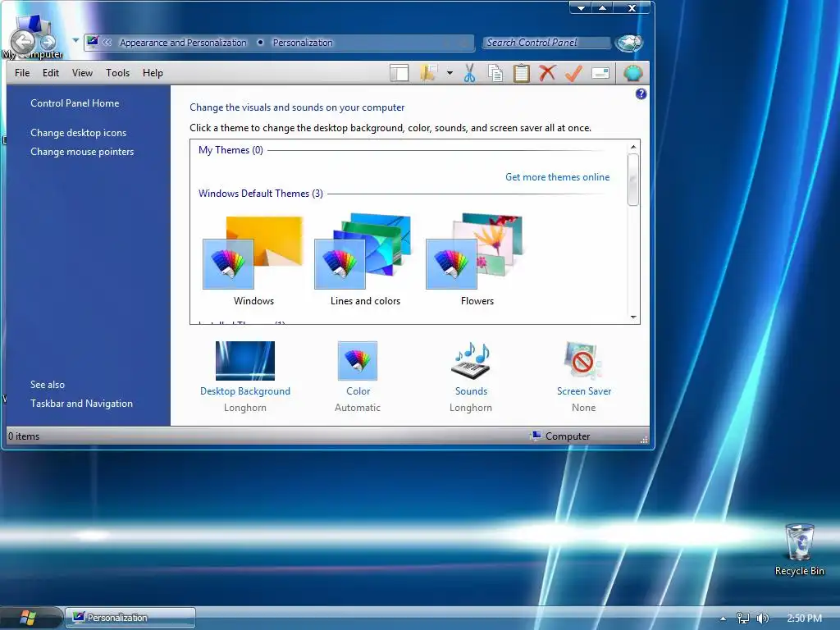Click the 0 items status text
840x630 pixels.
click(x=24, y=436)
